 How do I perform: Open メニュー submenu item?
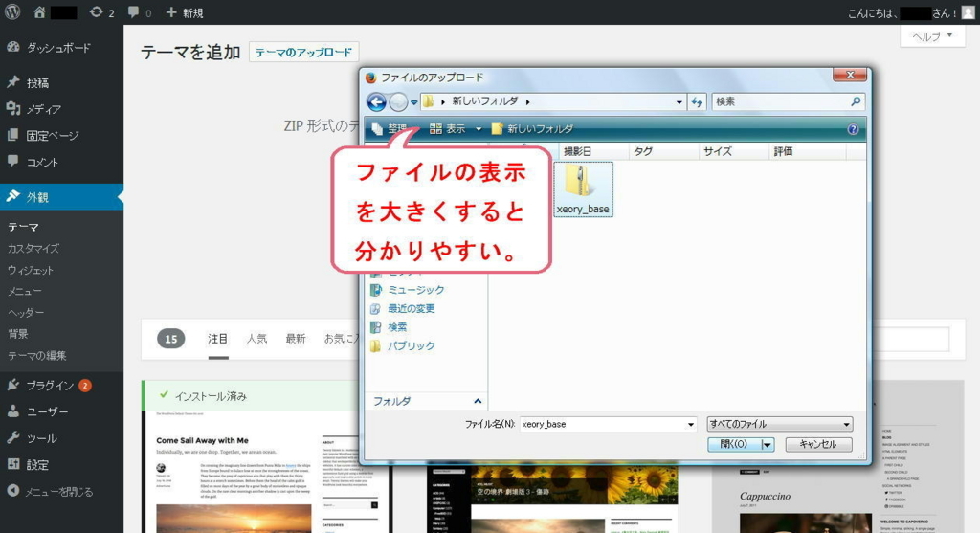[25, 291]
